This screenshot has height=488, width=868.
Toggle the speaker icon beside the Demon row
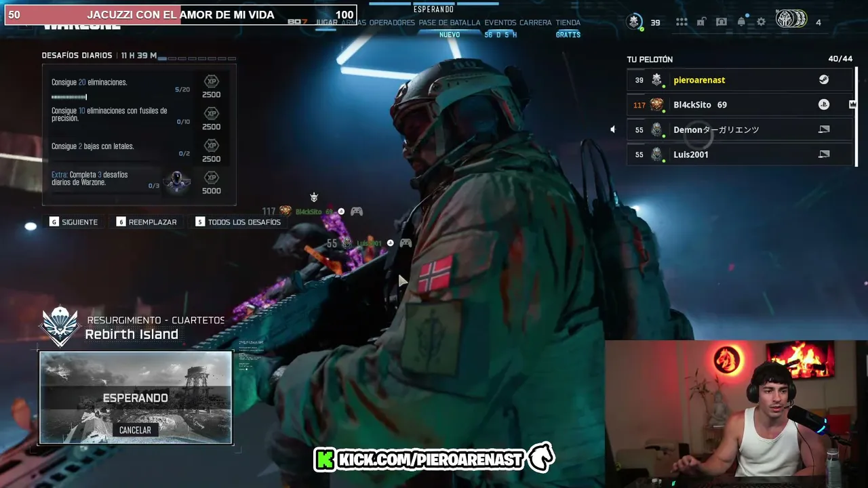(x=612, y=129)
